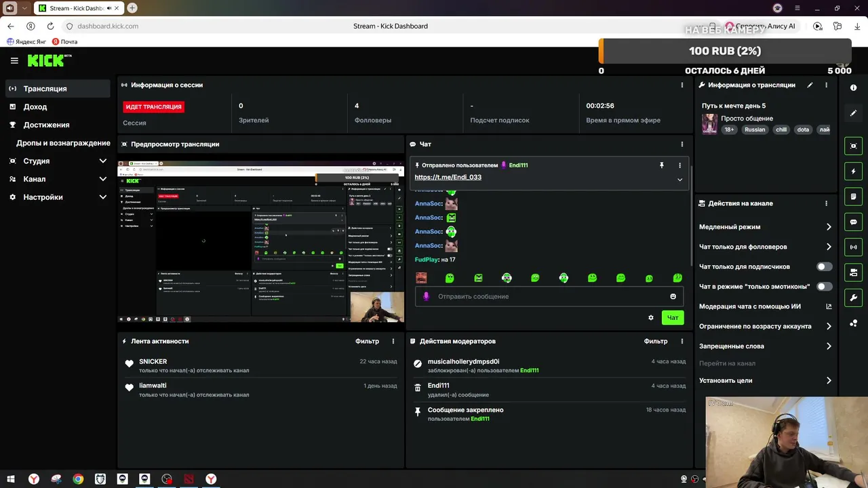This screenshot has width=868, height=488.
Task: Open channel actions three-dot menu
Action: tap(826, 203)
